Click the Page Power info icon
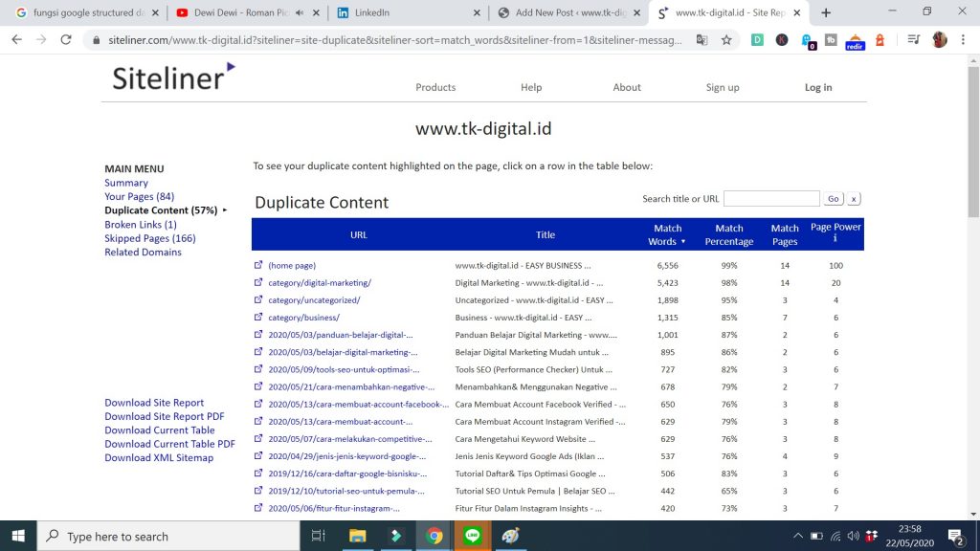The image size is (980, 551). point(835,238)
